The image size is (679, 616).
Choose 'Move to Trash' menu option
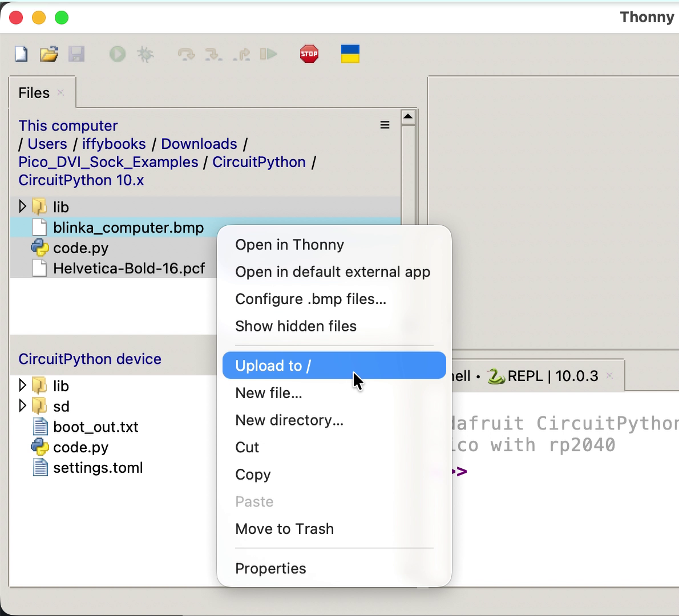pos(284,529)
